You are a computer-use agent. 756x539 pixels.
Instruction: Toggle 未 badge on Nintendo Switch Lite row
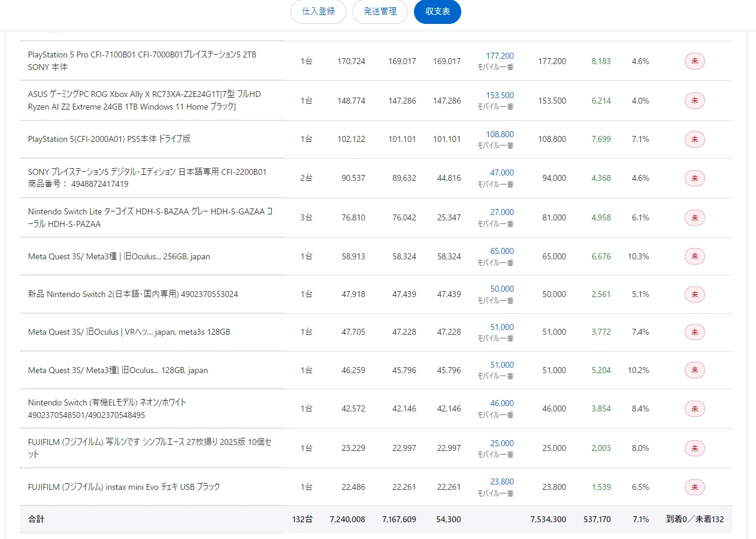pos(695,217)
